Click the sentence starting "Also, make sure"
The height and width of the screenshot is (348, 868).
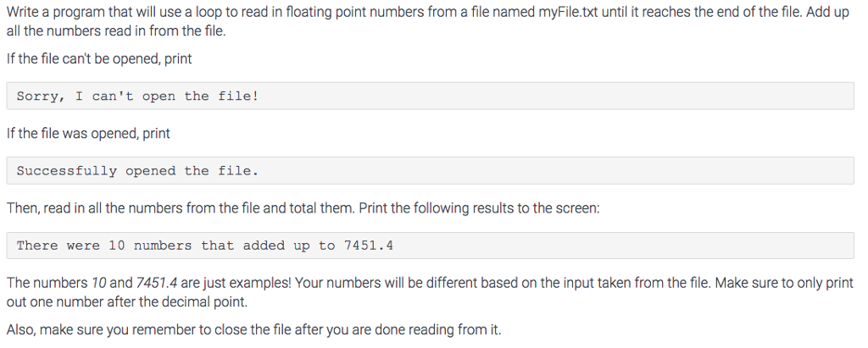pos(253,331)
